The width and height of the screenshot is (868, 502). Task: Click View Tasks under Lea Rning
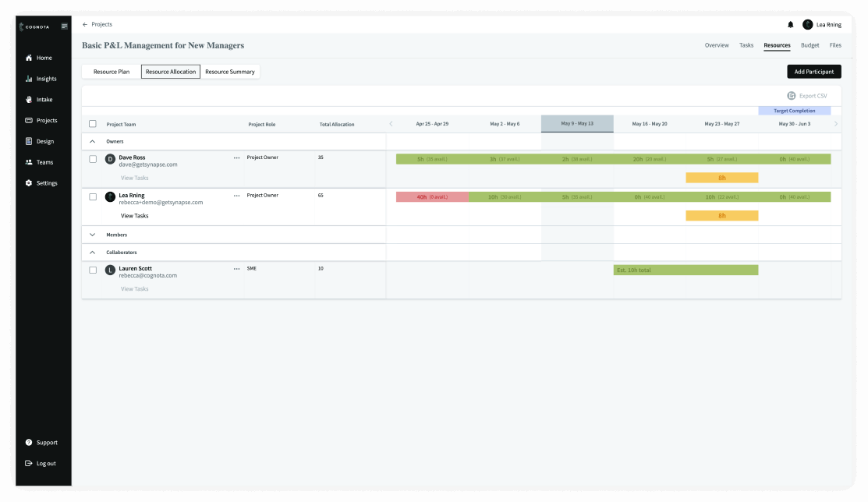coord(134,216)
